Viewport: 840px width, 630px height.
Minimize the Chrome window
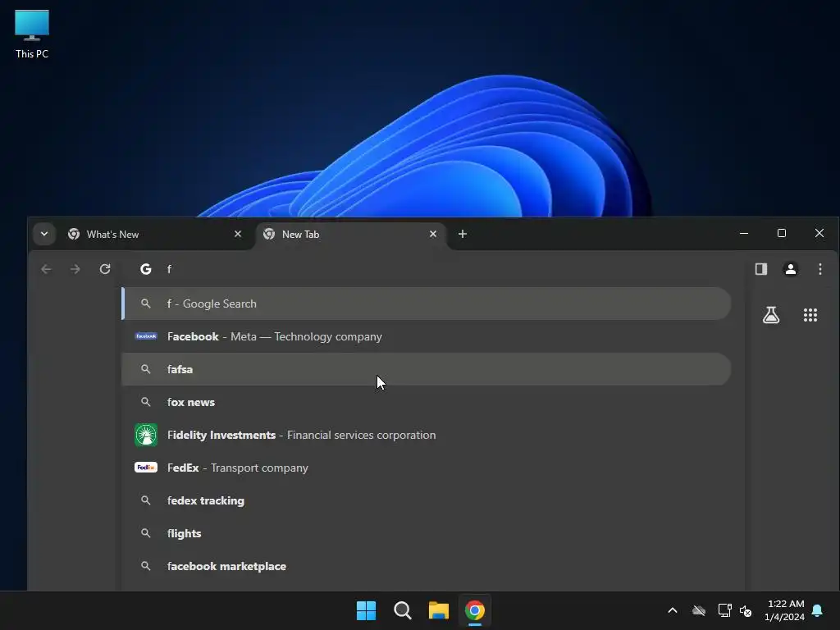coord(744,233)
